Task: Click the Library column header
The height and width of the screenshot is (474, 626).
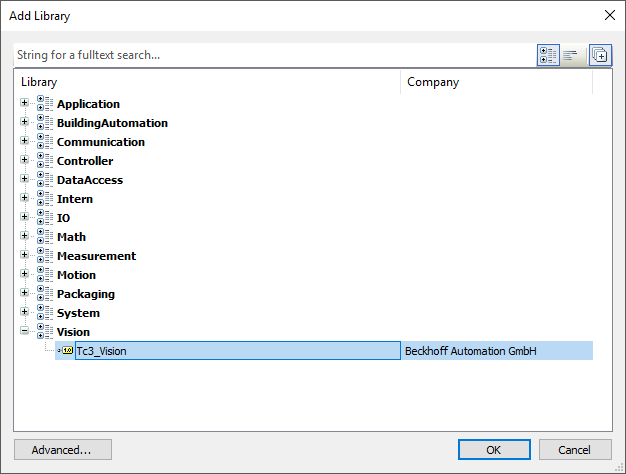Action: coord(208,82)
